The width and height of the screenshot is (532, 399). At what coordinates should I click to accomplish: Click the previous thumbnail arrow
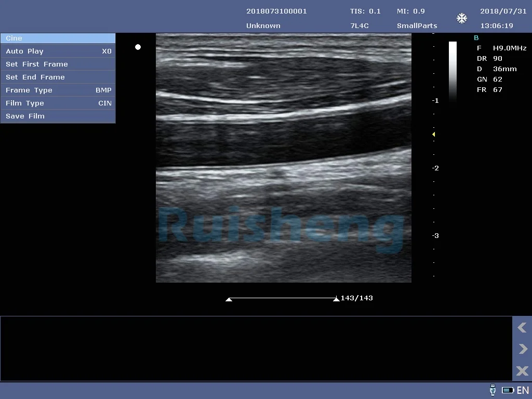[522, 327]
